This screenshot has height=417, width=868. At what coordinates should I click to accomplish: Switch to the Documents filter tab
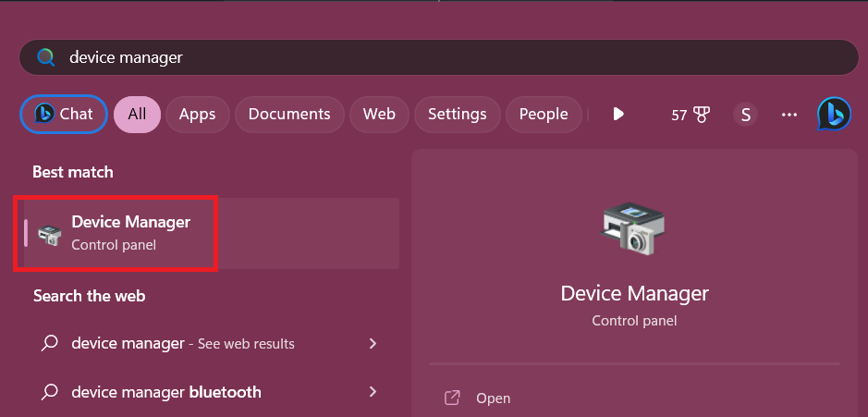(x=289, y=114)
